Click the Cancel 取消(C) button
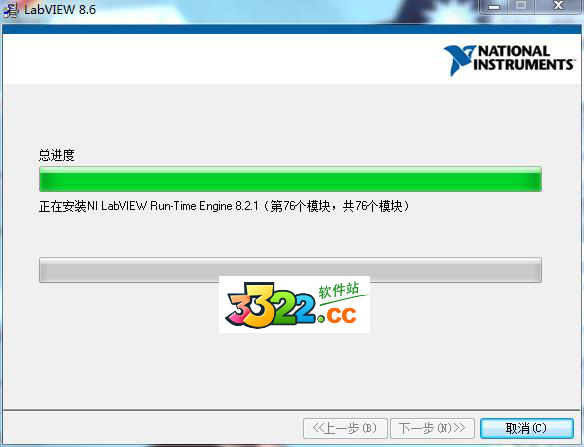The width and height of the screenshot is (584, 447). point(527,428)
